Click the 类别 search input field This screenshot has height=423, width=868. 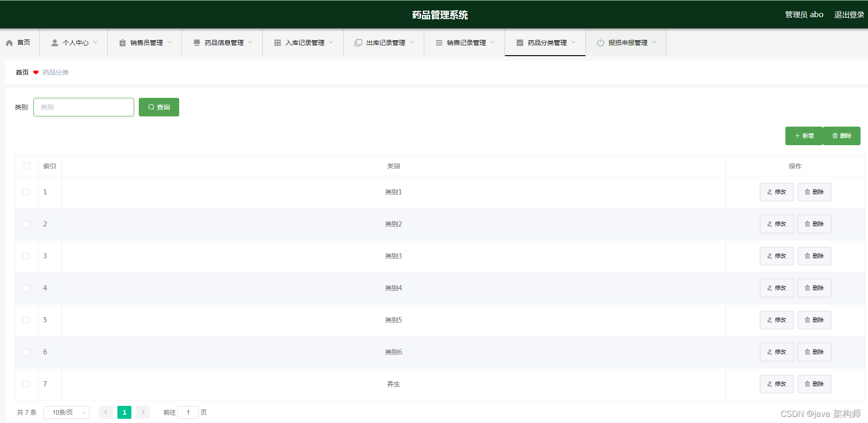tap(84, 107)
